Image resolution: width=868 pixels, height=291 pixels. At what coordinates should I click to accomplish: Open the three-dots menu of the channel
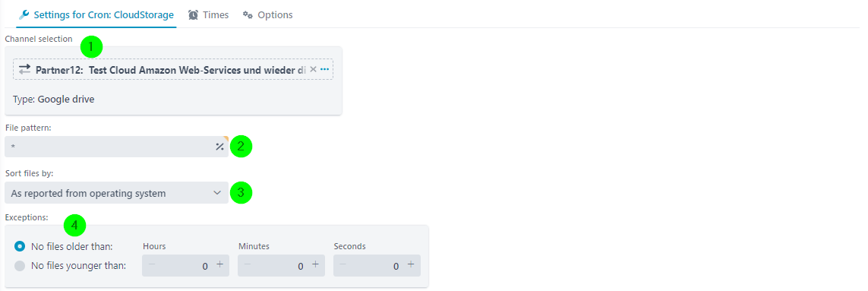click(325, 69)
